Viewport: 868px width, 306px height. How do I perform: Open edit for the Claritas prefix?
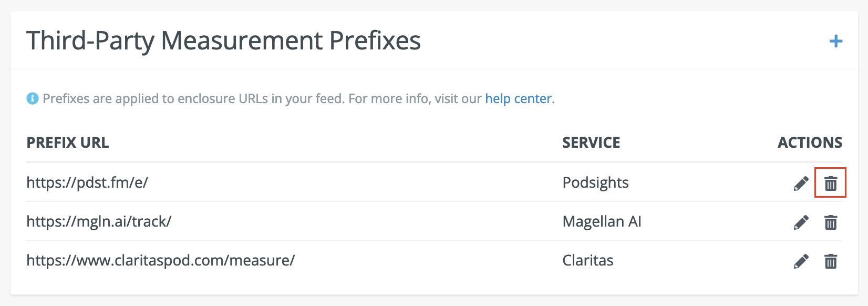[801, 261]
